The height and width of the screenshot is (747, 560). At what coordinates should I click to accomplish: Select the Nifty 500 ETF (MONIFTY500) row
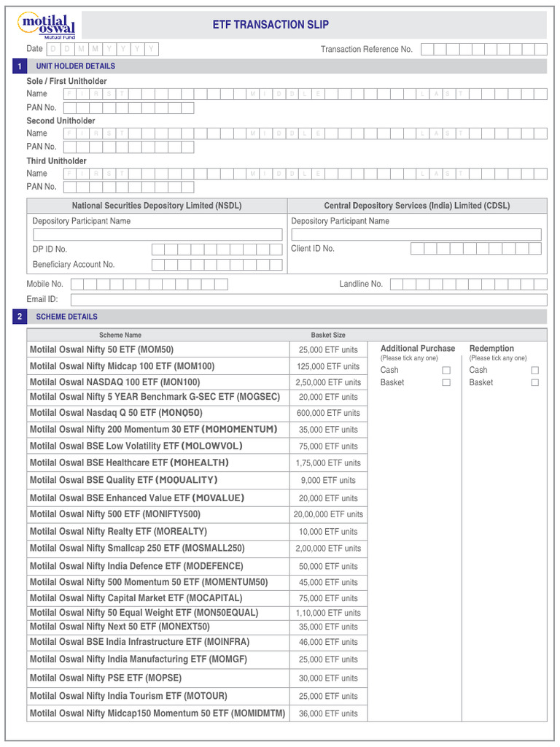[x=197, y=514]
